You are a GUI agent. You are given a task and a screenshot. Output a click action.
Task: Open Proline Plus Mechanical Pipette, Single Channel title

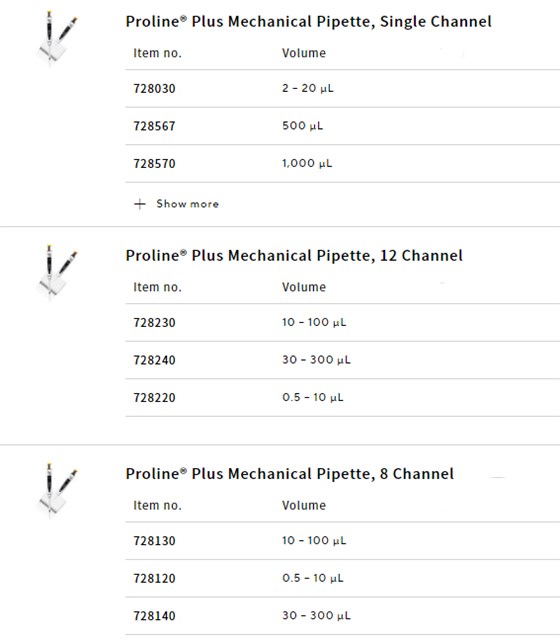[308, 22]
